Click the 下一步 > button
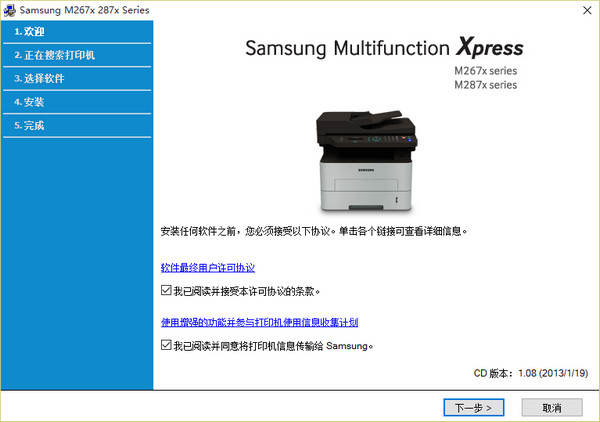This screenshot has width=600, height=422. (474, 407)
